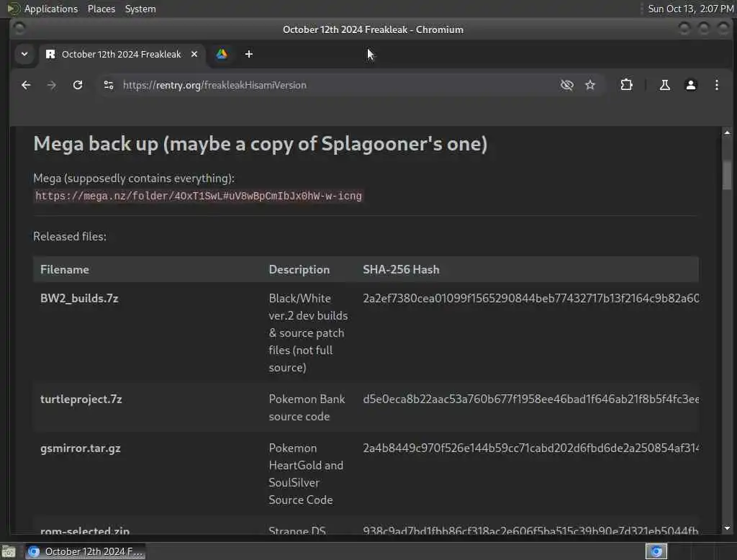Viewport: 737px width, 560px height.
Task: Bookmark this page with the star
Action: point(590,85)
